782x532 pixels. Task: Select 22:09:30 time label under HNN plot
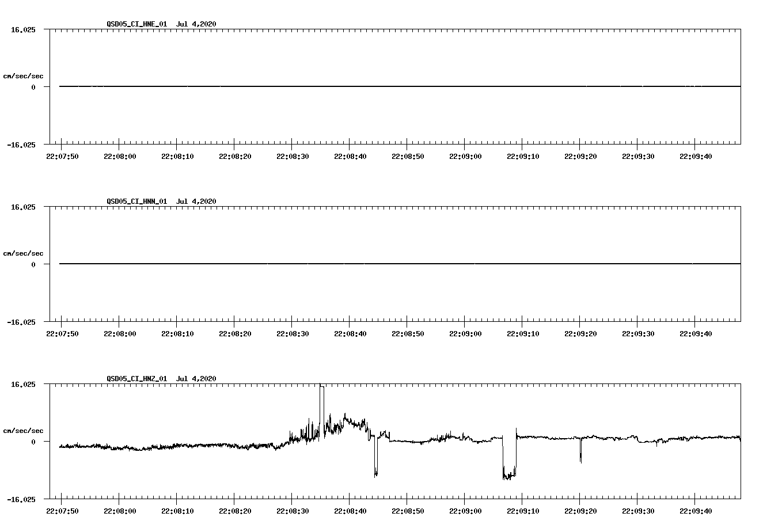[x=638, y=333]
